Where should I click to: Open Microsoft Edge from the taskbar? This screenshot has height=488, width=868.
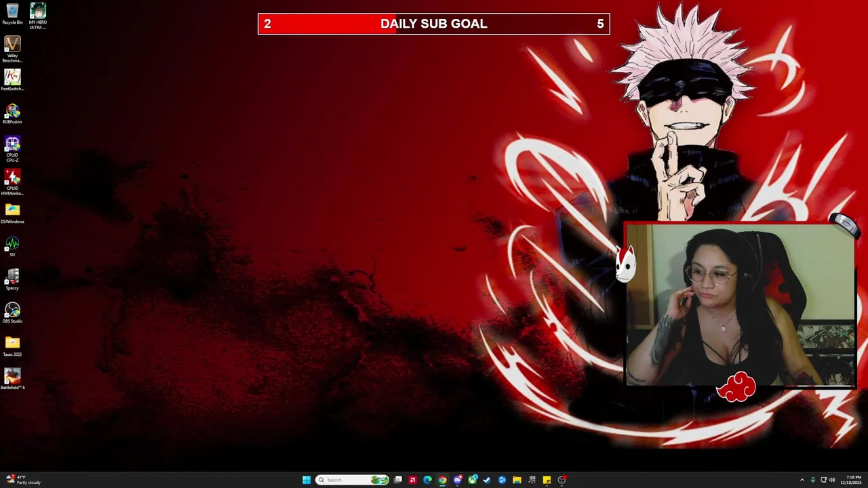tap(427, 480)
